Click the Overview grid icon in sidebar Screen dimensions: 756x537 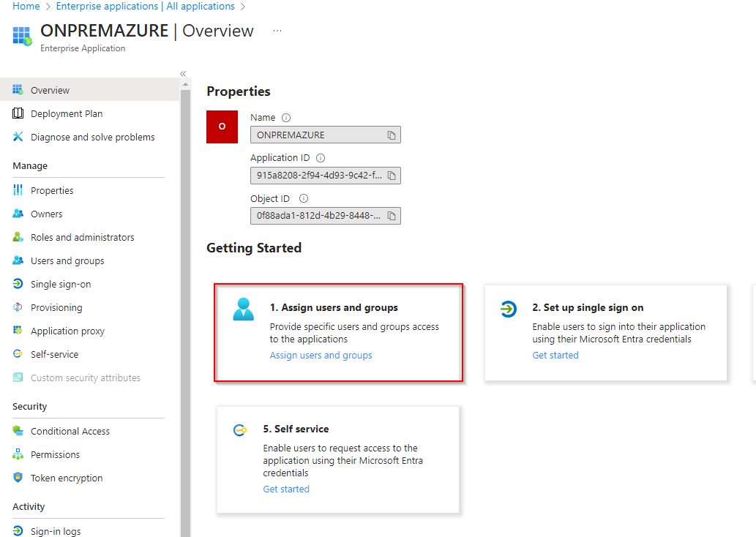click(18, 90)
